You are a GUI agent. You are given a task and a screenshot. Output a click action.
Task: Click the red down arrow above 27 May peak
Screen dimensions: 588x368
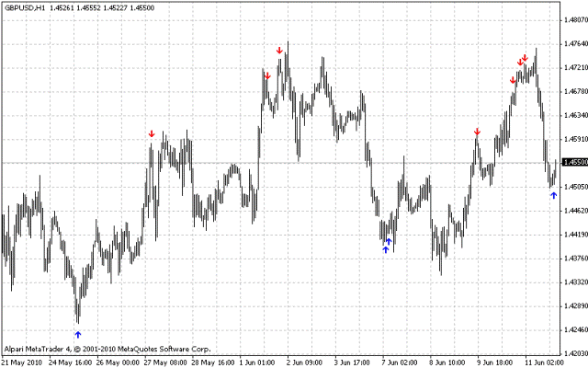click(x=152, y=134)
